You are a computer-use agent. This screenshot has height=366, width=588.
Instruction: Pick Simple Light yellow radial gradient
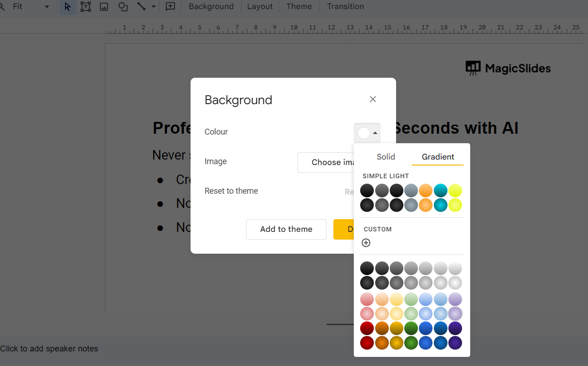coord(455,205)
